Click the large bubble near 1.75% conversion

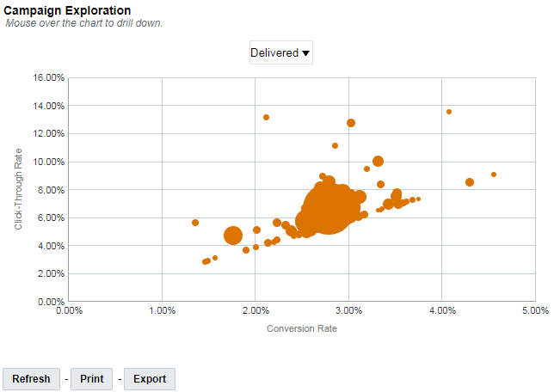click(x=233, y=236)
